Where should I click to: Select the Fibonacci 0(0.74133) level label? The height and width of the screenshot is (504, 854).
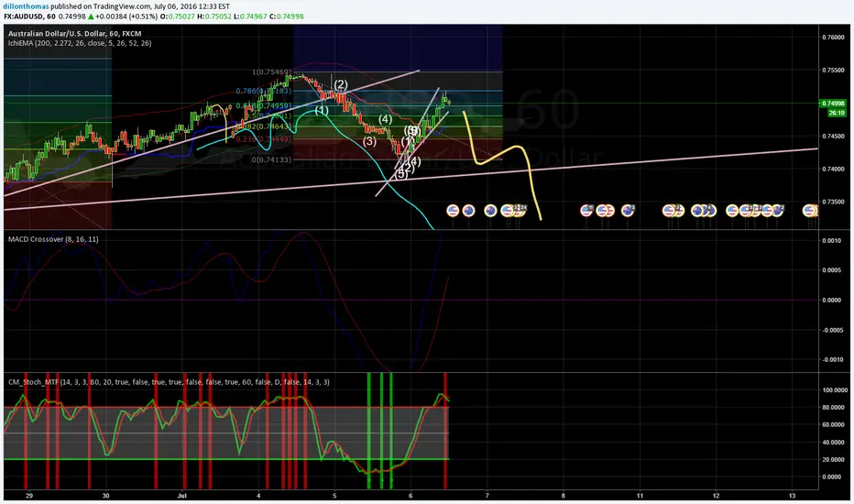coord(270,159)
